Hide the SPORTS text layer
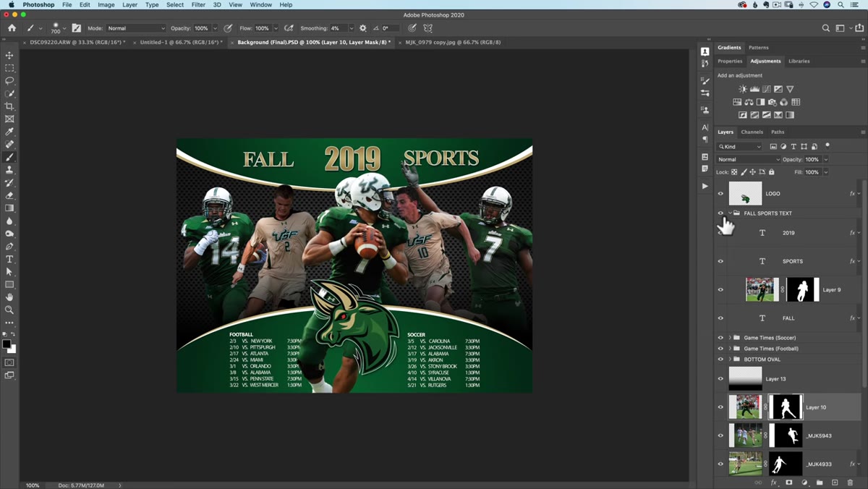The image size is (868, 489). point(720,261)
